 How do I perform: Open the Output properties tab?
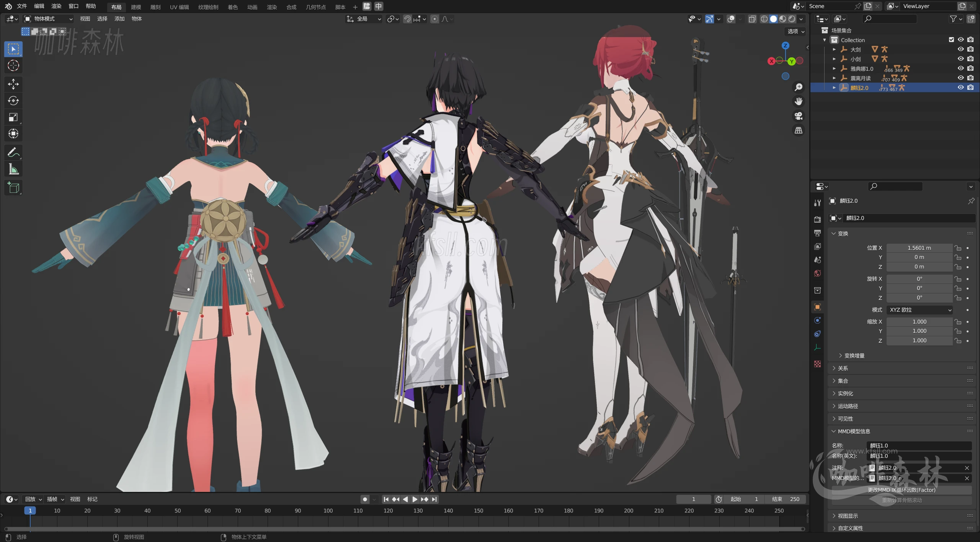point(818,233)
